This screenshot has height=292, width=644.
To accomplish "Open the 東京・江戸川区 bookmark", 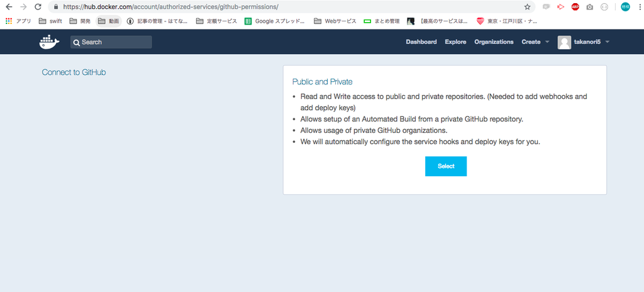I will [506, 21].
